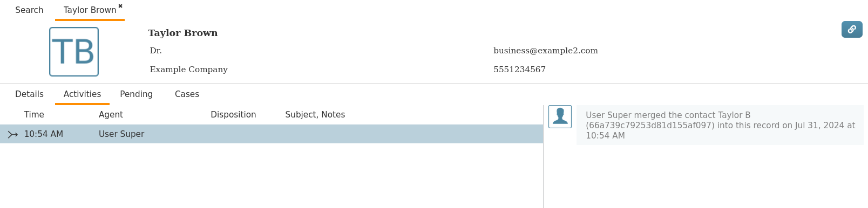Click the phone number 5551234567
This screenshot has width=868, height=208.
(x=519, y=70)
